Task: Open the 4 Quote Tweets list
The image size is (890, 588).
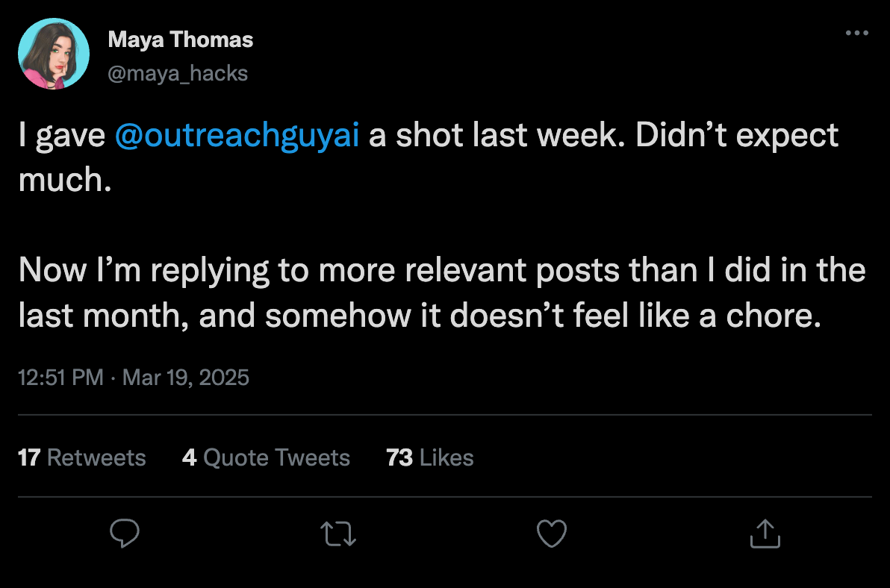Action: pyautogui.click(x=267, y=457)
